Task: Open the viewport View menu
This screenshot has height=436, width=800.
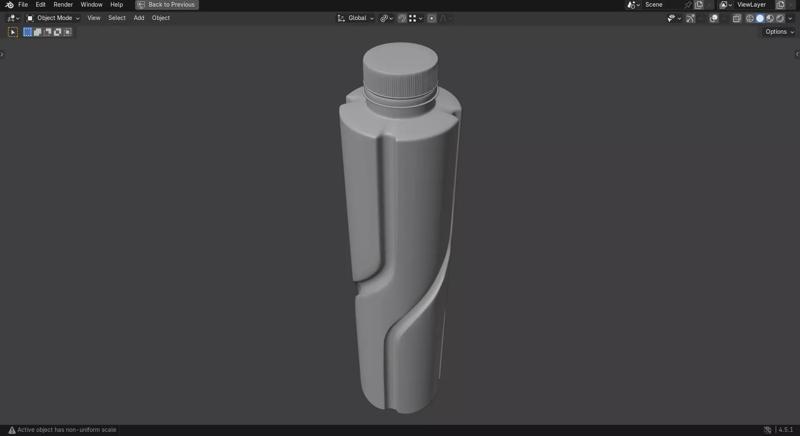Action: (94, 18)
